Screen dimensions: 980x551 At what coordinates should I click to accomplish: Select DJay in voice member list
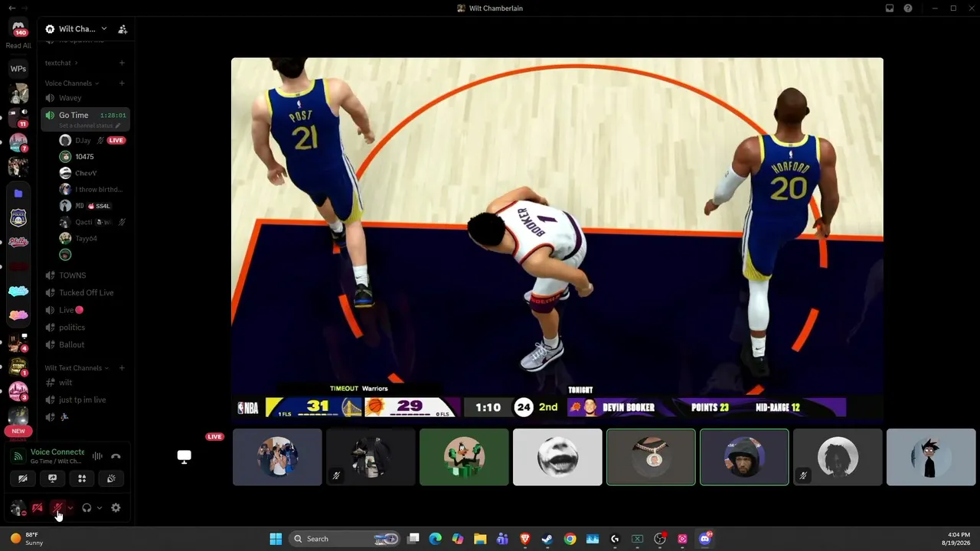coord(92,141)
